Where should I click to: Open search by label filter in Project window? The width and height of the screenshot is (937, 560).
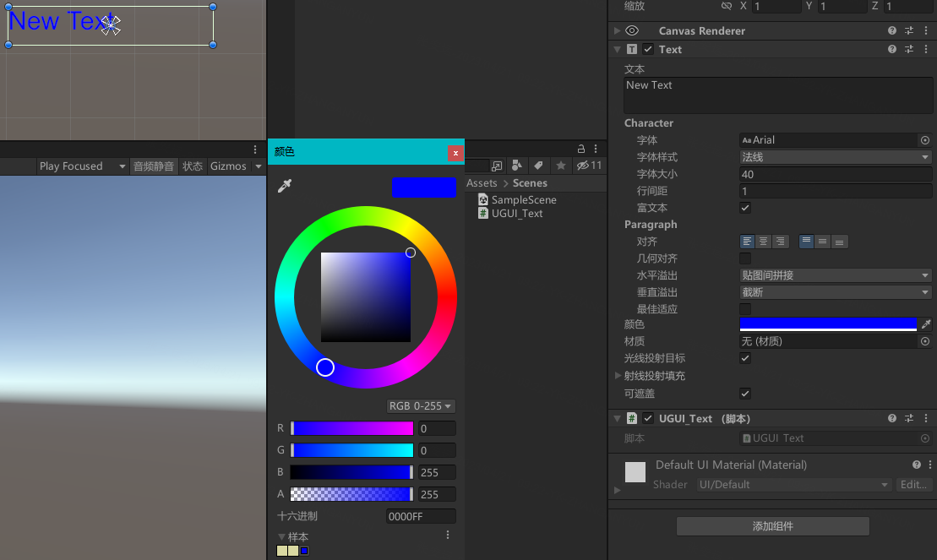point(538,166)
